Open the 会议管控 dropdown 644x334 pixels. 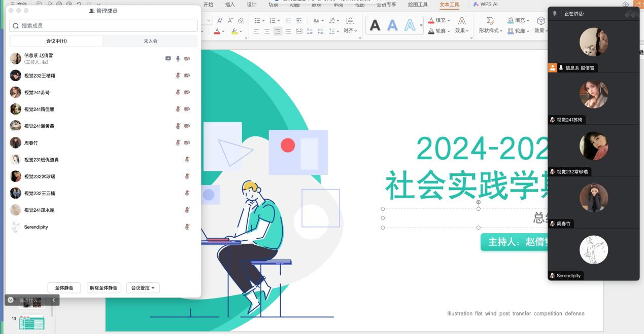tap(143, 288)
